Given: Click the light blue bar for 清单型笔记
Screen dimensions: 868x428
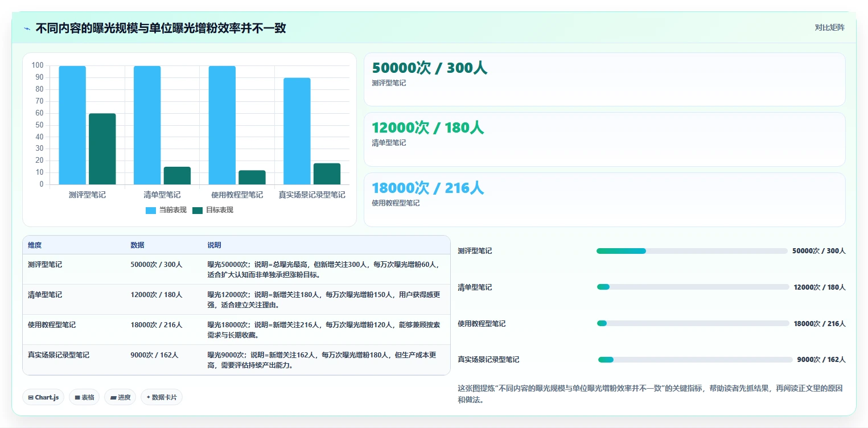Looking at the screenshot, I should (147, 125).
